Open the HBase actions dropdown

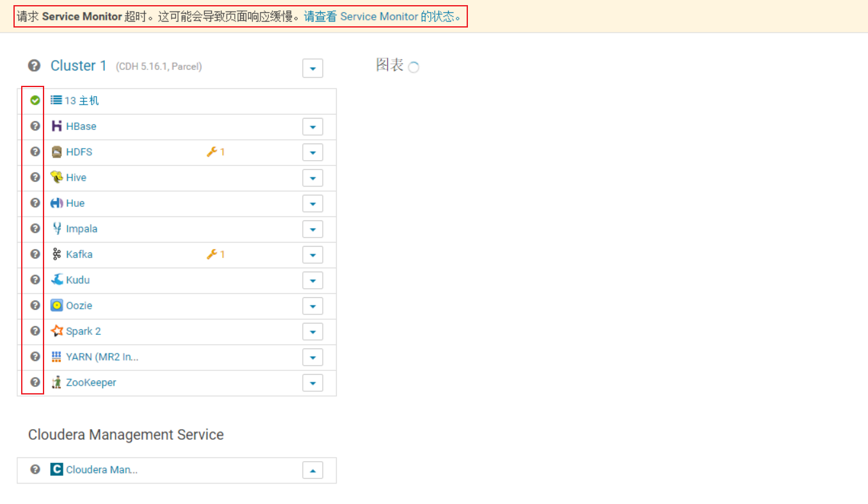point(312,127)
